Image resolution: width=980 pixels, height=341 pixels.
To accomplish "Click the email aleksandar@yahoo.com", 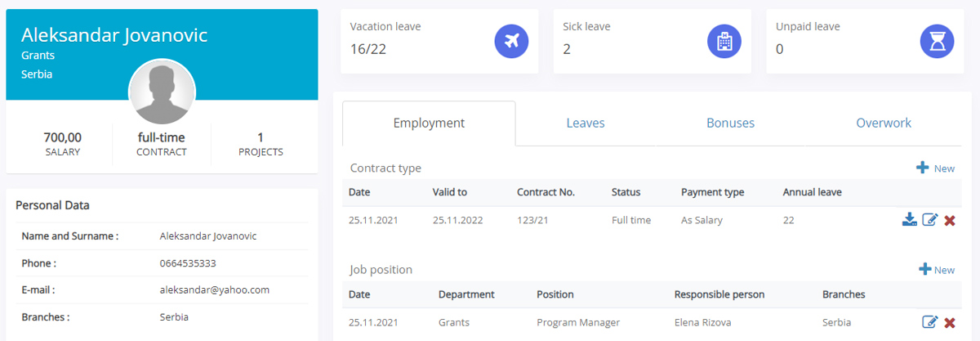I will (x=215, y=290).
